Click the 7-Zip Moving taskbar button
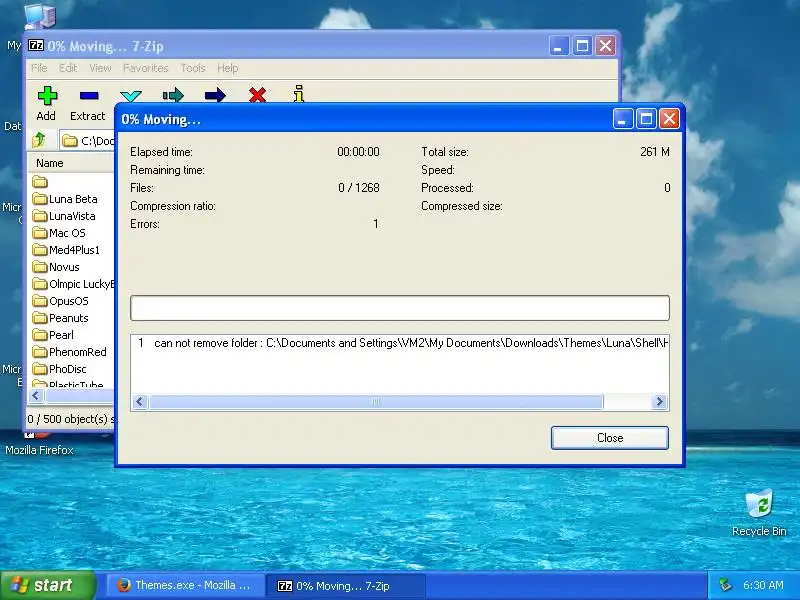Viewport: 800px width, 600px height. click(x=345, y=586)
